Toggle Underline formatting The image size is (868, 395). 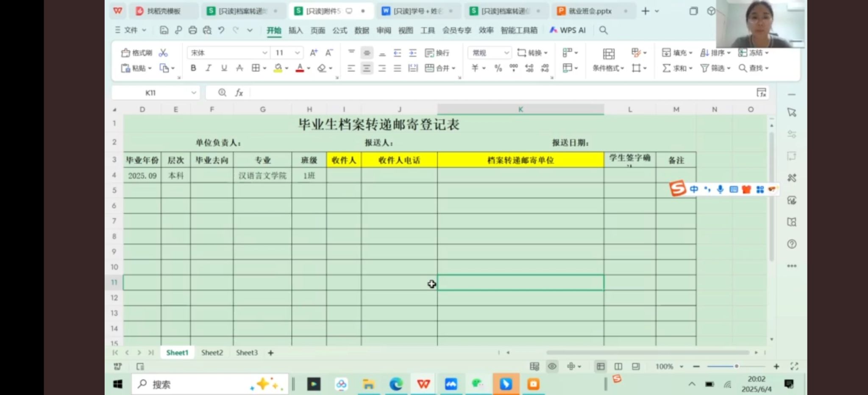pyautogui.click(x=224, y=68)
